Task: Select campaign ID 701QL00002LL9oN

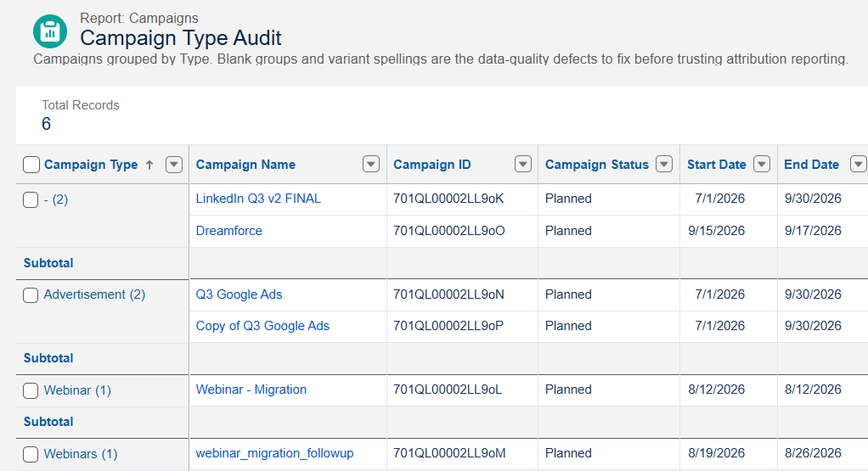Action: (x=449, y=294)
